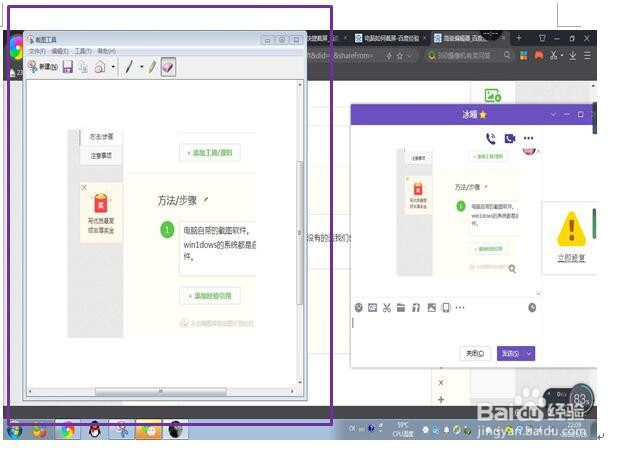Open the Snipping Tool taskbar icon
The width and height of the screenshot is (622, 453).
pyautogui.click(x=121, y=430)
